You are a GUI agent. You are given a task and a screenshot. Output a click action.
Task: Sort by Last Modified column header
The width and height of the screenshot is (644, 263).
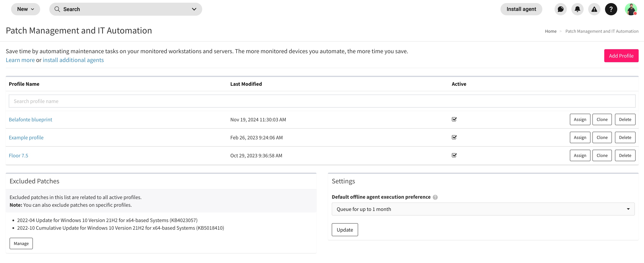pos(246,84)
